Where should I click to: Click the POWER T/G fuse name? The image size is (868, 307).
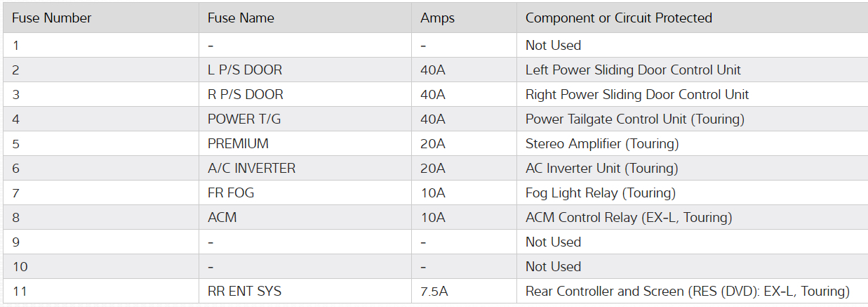(x=244, y=119)
